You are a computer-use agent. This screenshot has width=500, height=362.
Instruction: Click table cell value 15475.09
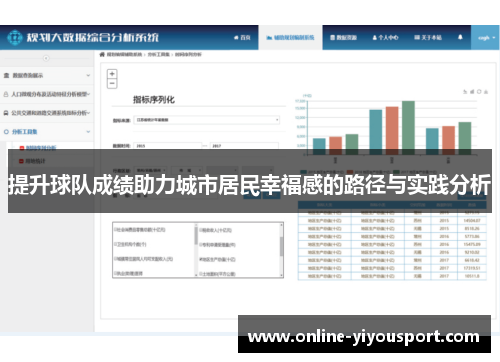(x=472, y=244)
